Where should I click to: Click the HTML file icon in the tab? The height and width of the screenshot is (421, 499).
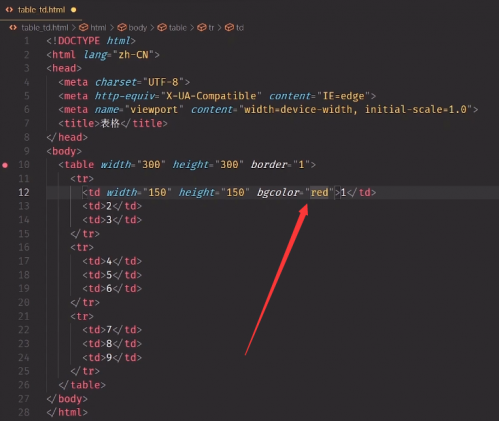tap(9, 10)
